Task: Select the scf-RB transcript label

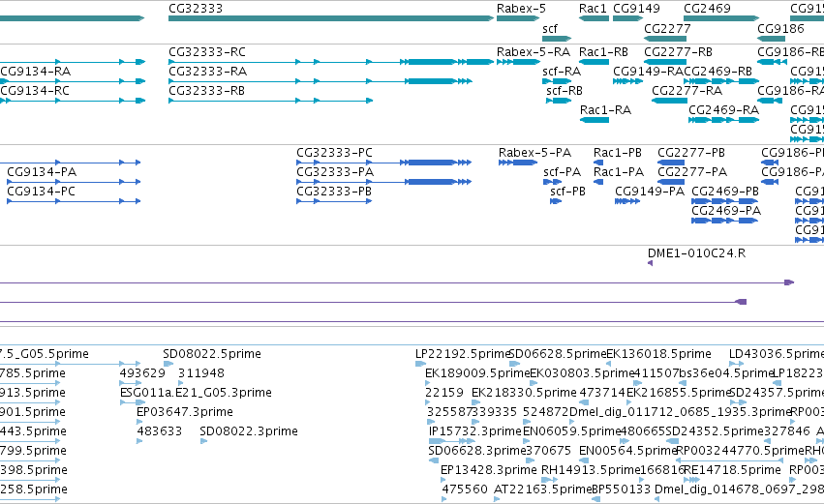Action: pos(565,91)
